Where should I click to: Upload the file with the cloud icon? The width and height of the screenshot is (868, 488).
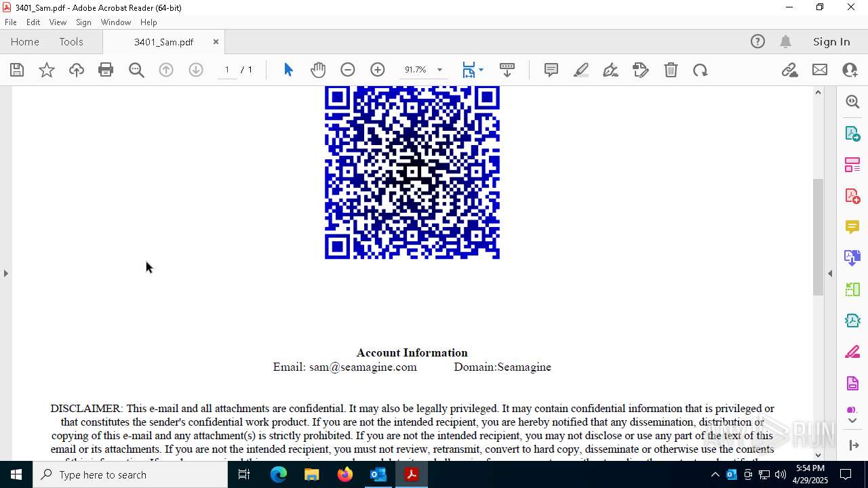(x=77, y=70)
